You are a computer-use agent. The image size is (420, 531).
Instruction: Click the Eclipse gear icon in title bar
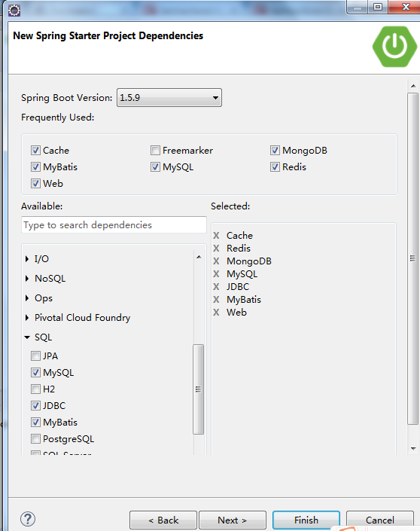tap(14, 11)
